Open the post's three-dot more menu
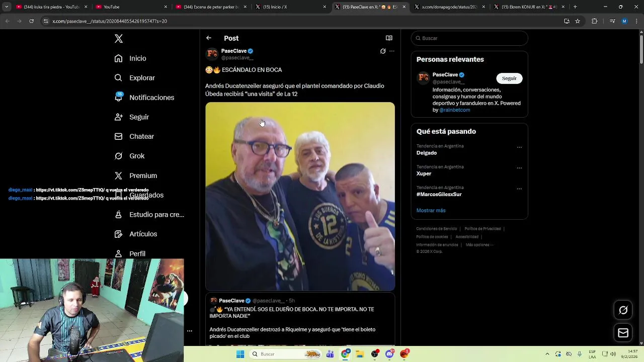 pyautogui.click(x=392, y=51)
